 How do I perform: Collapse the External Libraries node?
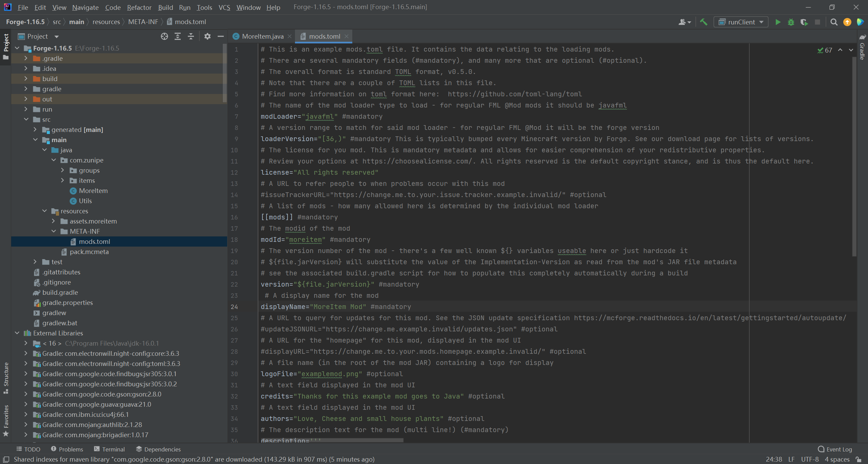point(17,333)
